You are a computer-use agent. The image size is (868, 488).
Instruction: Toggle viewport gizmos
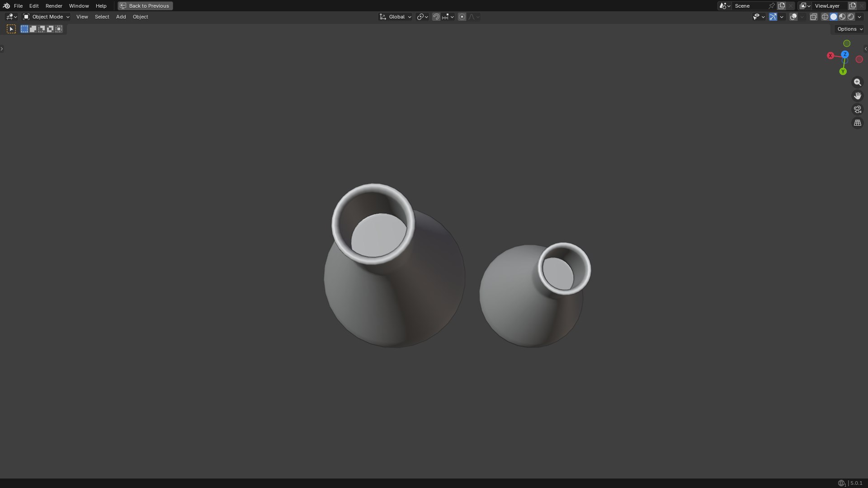click(773, 17)
